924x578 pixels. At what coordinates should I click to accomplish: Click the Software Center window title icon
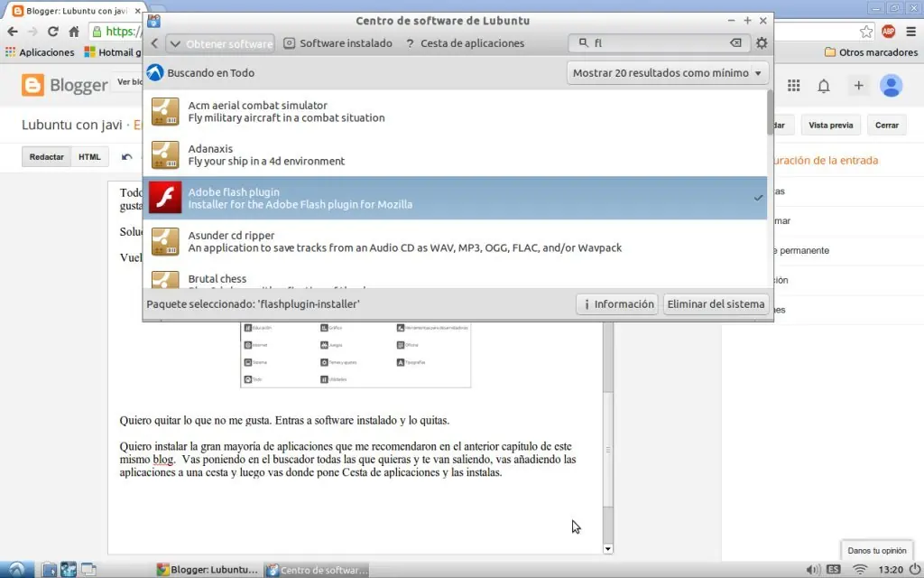tap(153, 22)
